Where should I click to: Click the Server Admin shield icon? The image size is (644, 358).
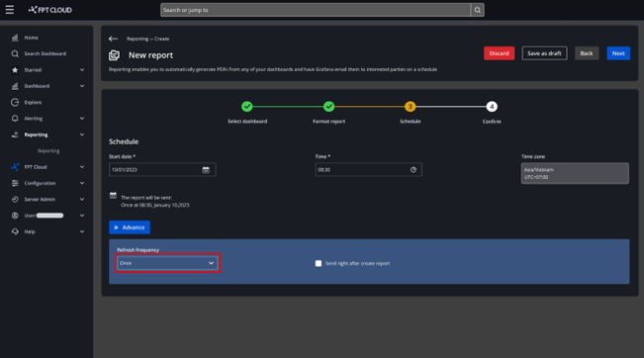15,199
